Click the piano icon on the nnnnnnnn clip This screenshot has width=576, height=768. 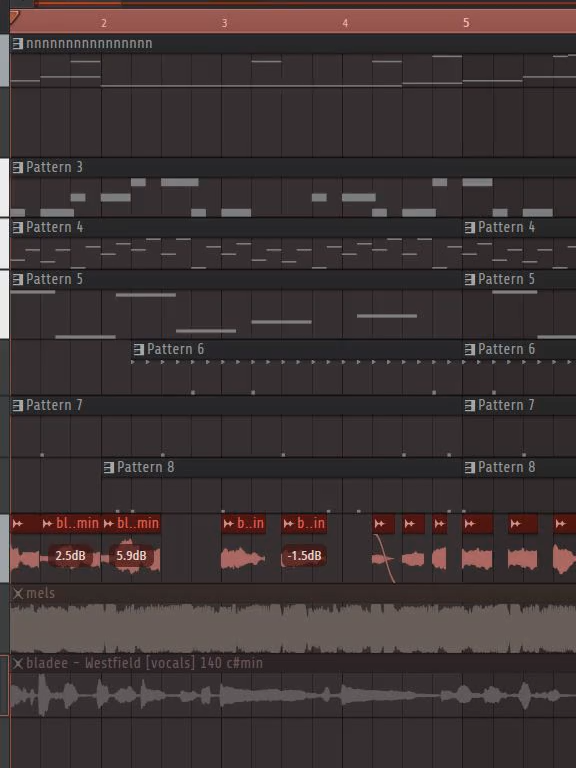(18, 44)
